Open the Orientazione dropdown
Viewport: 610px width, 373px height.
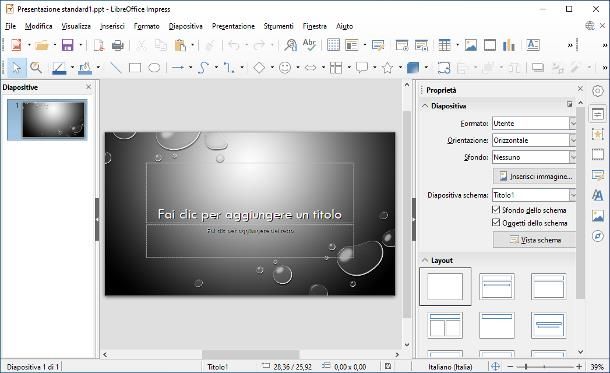point(534,140)
